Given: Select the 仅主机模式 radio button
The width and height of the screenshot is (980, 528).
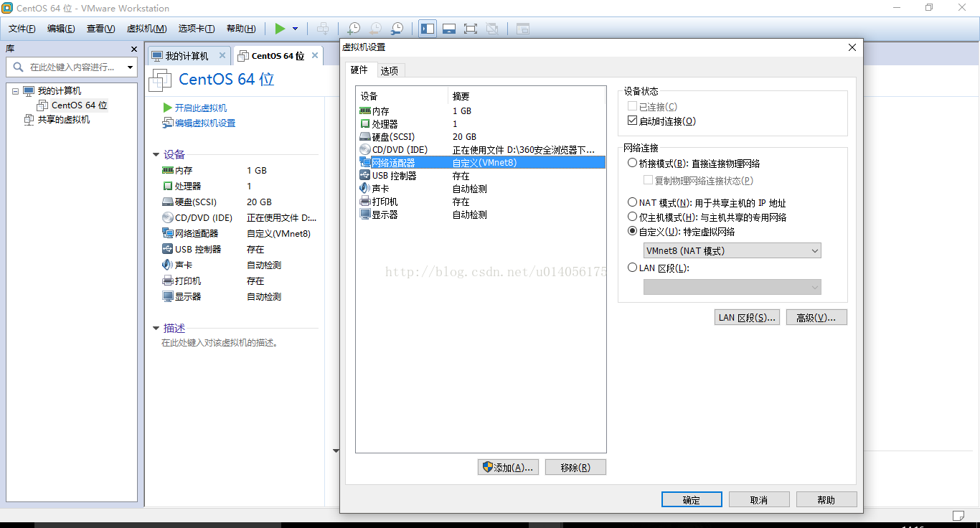Looking at the screenshot, I should pyautogui.click(x=632, y=217).
